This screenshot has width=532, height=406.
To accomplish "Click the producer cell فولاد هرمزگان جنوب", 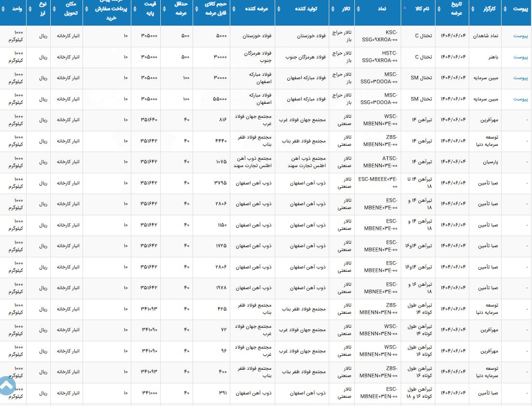I will pos(306,57).
